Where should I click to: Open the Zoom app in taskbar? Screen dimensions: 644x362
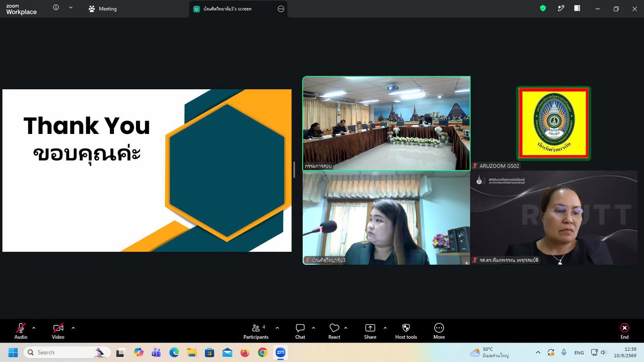point(281,352)
